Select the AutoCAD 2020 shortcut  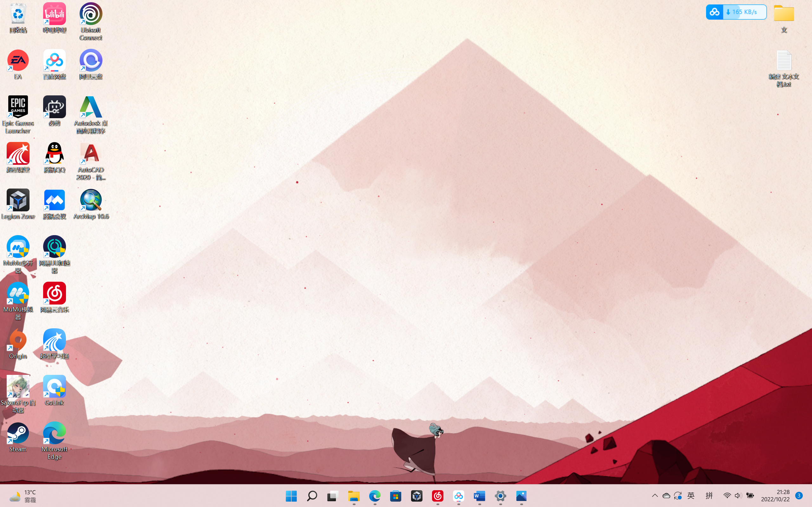click(91, 154)
